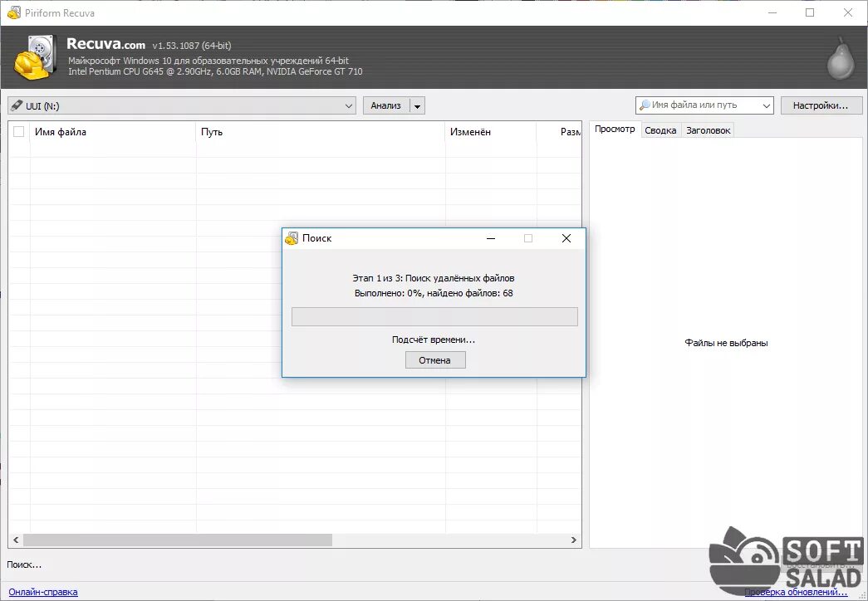Click the 'Подсчёт времени...' text in dialog

click(x=434, y=340)
